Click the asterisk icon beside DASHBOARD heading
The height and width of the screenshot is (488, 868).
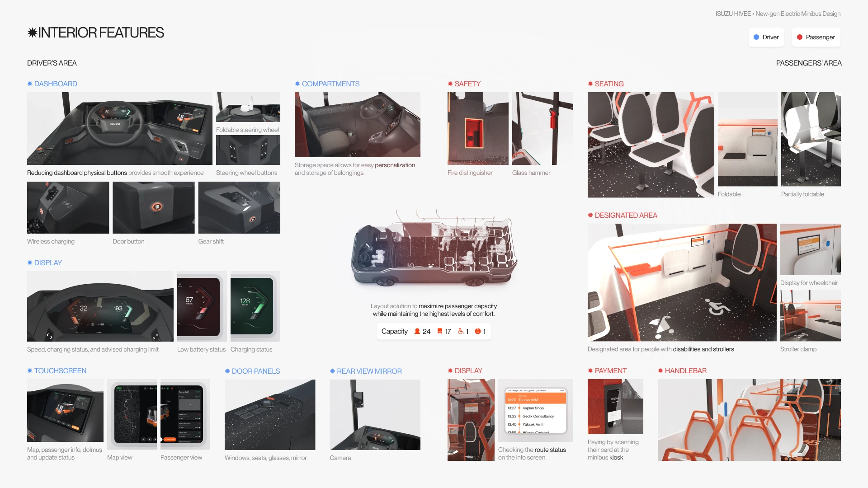(x=30, y=84)
